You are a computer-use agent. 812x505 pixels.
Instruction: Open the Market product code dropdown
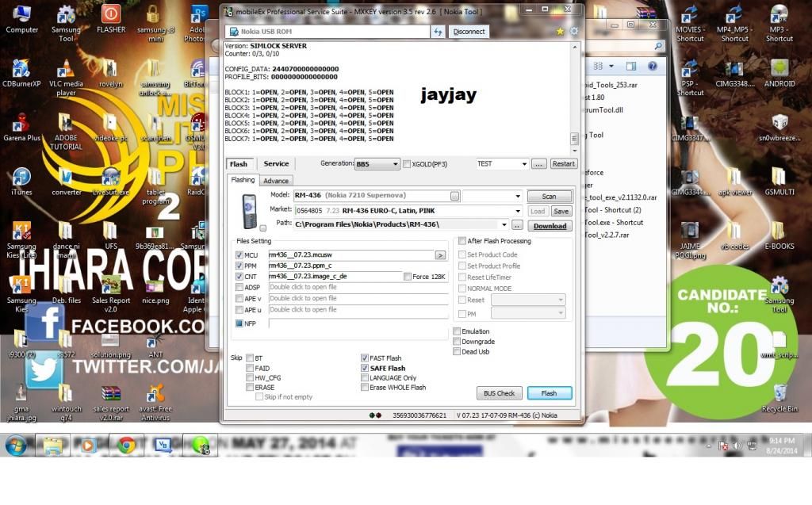pyautogui.click(x=518, y=211)
